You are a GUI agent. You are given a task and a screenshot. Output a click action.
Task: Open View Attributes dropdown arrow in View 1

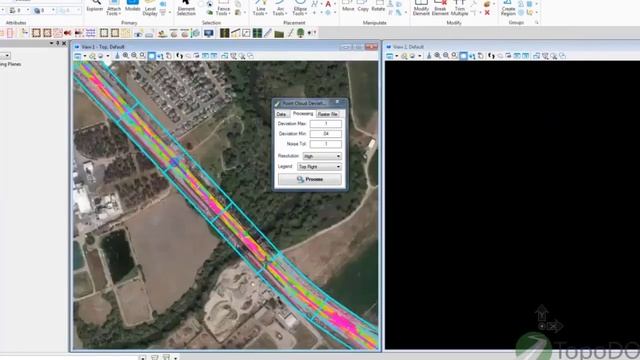coord(84,56)
